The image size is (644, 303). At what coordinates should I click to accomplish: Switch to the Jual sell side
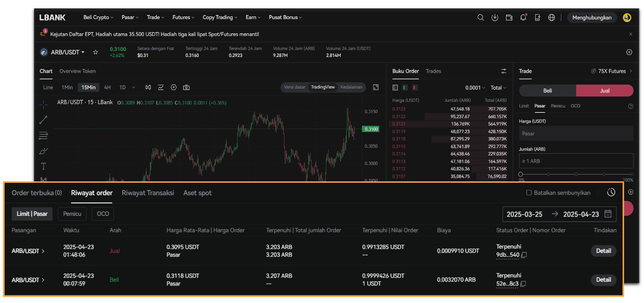click(605, 91)
